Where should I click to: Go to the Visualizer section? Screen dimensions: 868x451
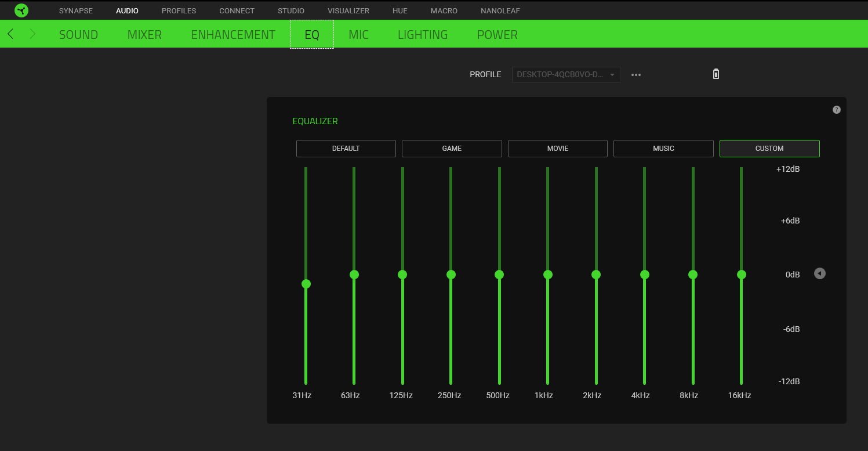point(348,11)
